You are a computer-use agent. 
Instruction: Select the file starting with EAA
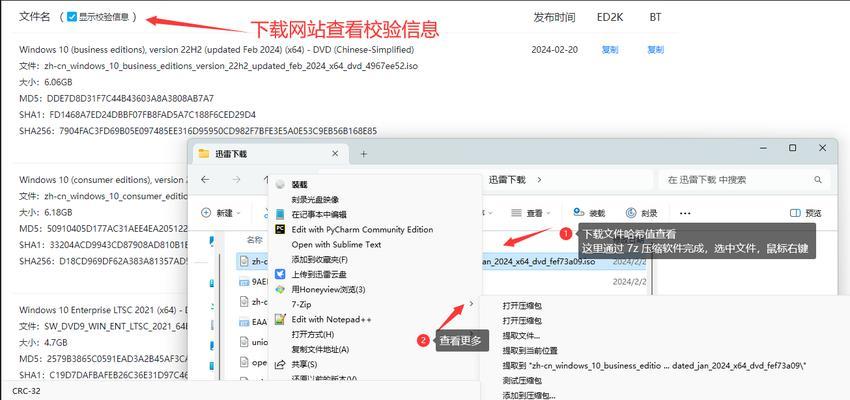253,322
